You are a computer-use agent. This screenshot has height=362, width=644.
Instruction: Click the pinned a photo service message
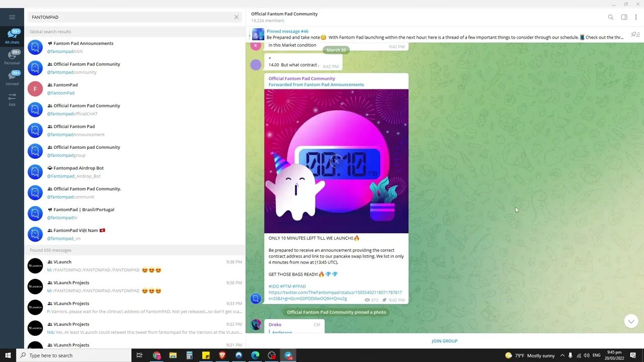click(337, 312)
